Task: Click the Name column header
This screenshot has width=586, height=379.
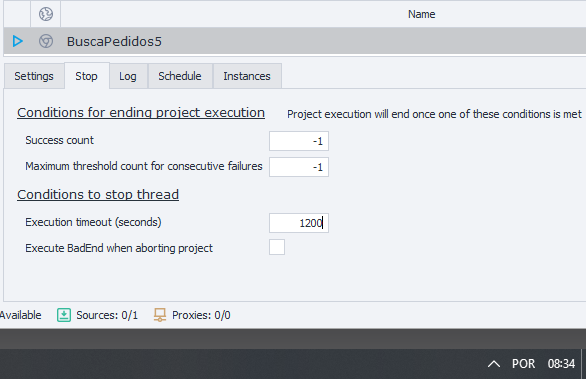Action: coord(422,14)
